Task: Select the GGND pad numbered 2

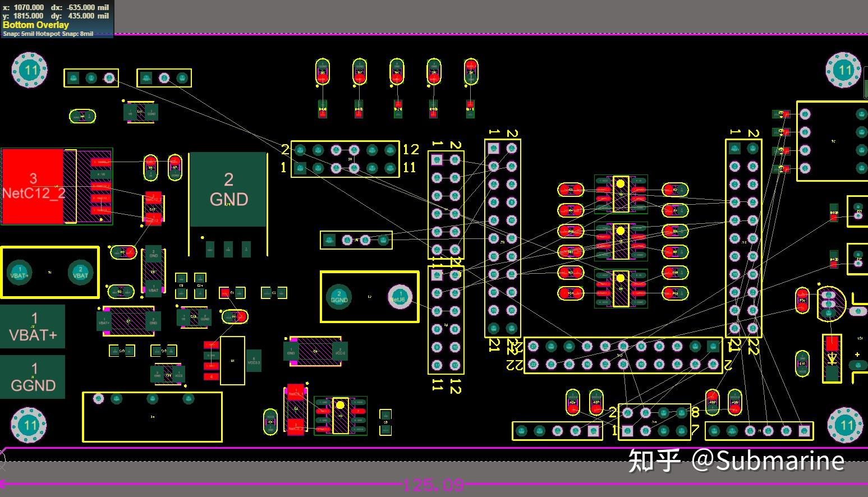Action: coord(339,297)
